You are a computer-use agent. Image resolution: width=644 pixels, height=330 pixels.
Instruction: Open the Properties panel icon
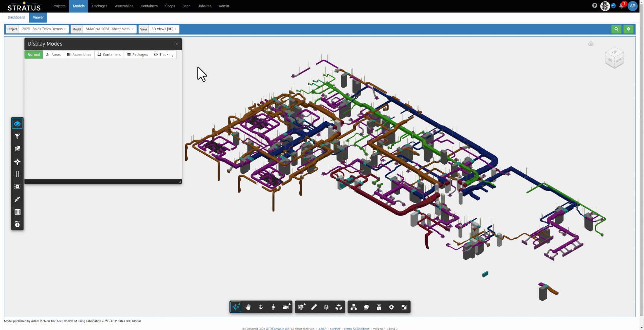click(379, 307)
